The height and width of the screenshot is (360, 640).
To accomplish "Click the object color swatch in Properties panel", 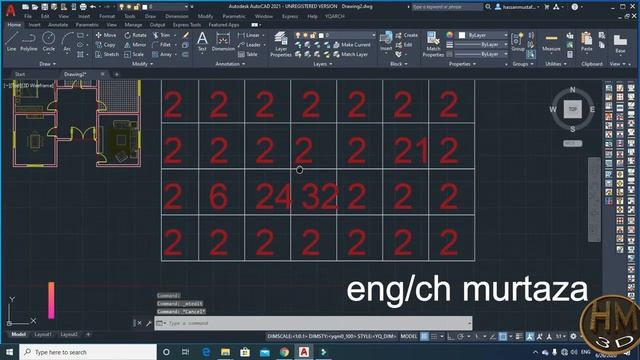I will pyautogui.click(x=462, y=36).
